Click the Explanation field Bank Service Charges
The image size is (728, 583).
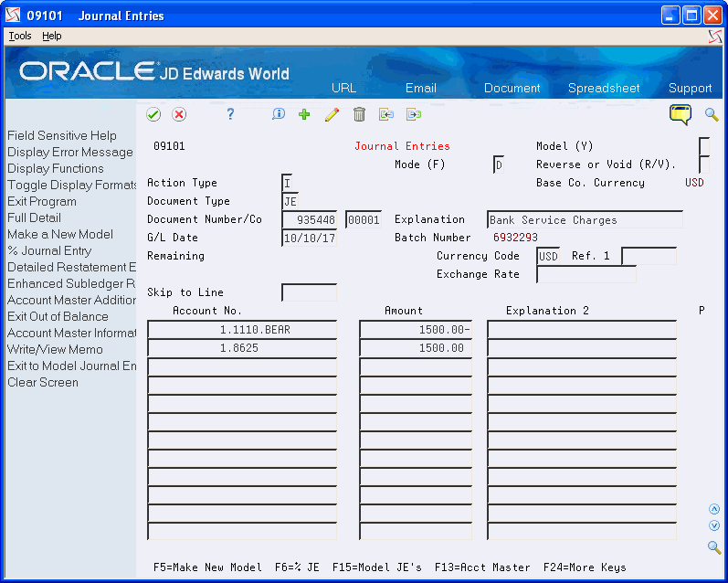pyautogui.click(x=585, y=219)
